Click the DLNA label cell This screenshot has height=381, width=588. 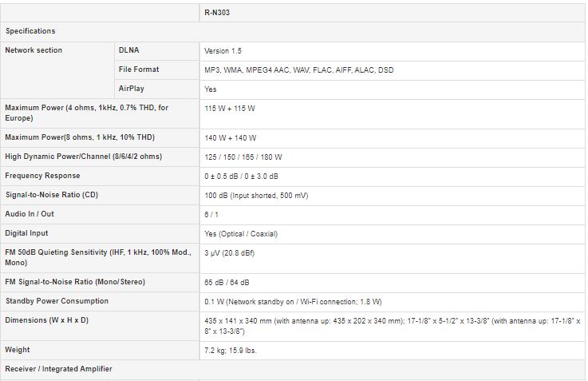(x=128, y=50)
